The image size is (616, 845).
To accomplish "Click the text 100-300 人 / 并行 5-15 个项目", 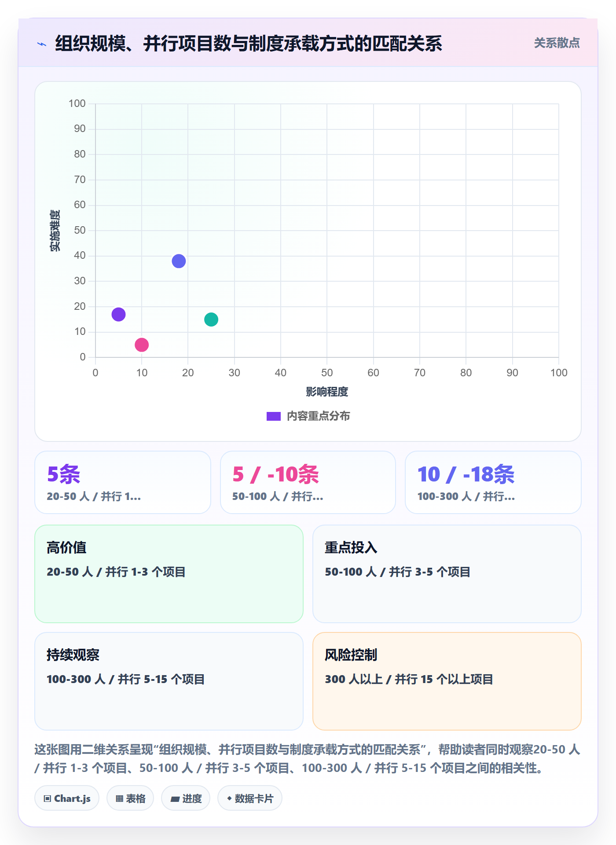I will pos(126,679).
